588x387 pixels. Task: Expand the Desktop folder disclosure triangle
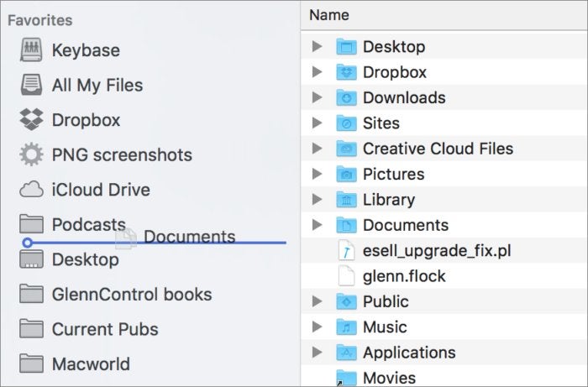coord(318,46)
